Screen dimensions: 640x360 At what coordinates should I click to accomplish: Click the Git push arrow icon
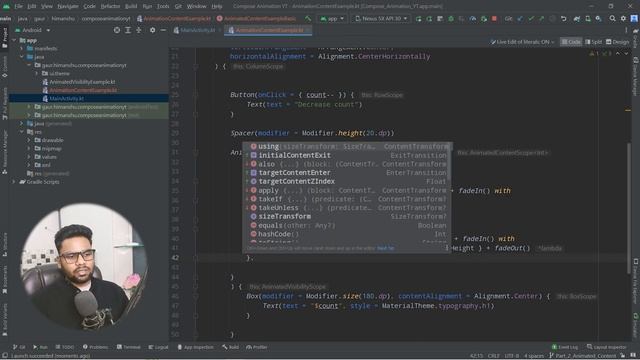coord(542,19)
